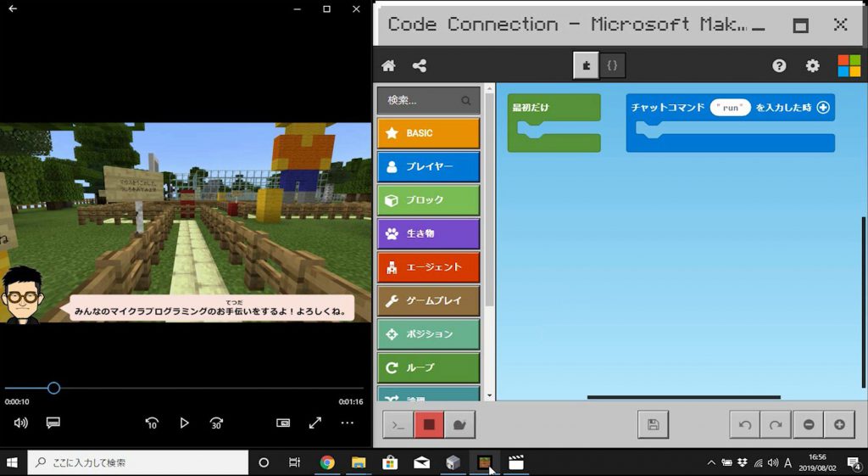Select the プレイヤー category
Viewport: 868px width, 476px height.
[x=428, y=167]
